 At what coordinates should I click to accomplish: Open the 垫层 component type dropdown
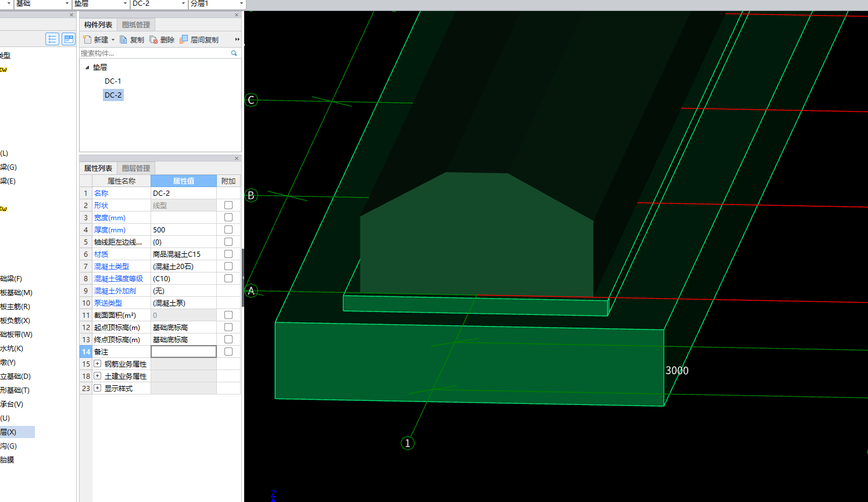(x=125, y=3)
